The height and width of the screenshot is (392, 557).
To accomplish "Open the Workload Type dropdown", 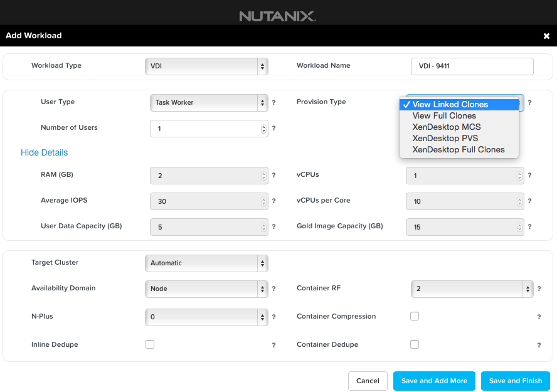I will pos(206,66).
